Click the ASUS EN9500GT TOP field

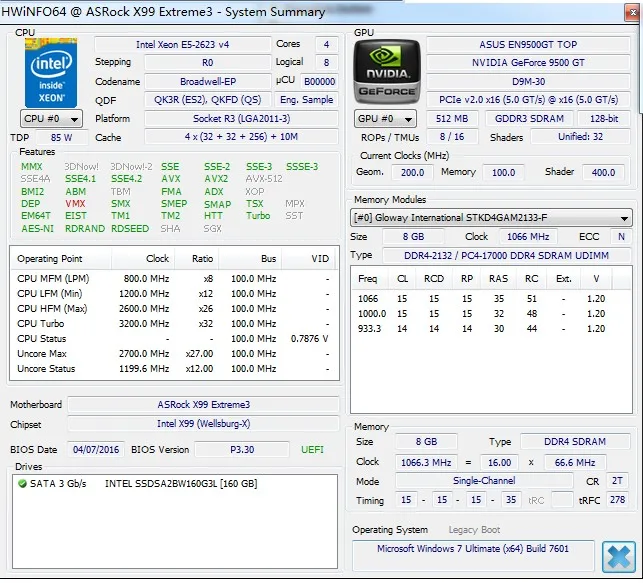click(x=528, y=45)
